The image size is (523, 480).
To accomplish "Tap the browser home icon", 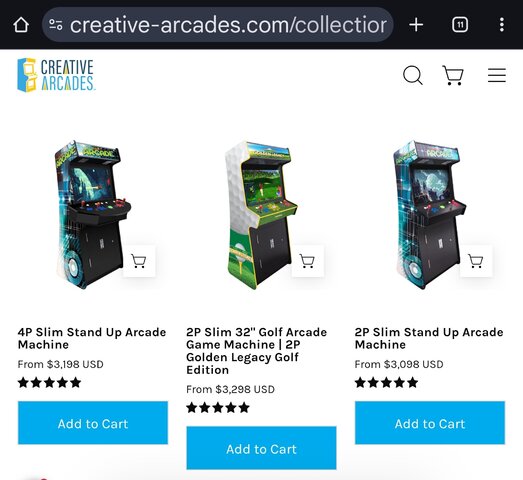I will tap(21, 25).
